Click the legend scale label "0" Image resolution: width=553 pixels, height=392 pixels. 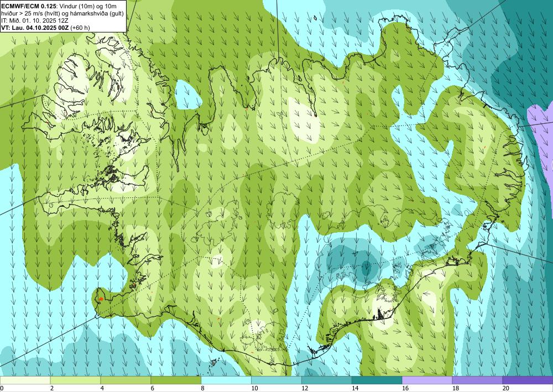[x=2, y=389]
